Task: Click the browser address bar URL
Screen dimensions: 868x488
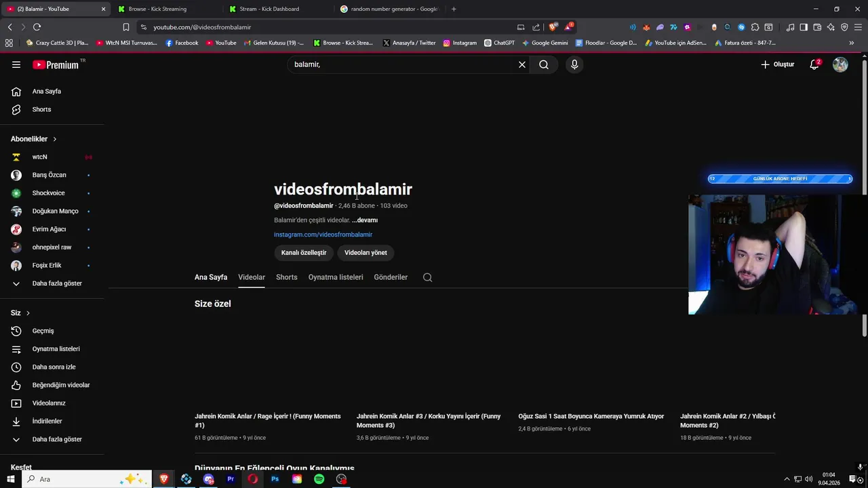Action: [x=202, y=27]
